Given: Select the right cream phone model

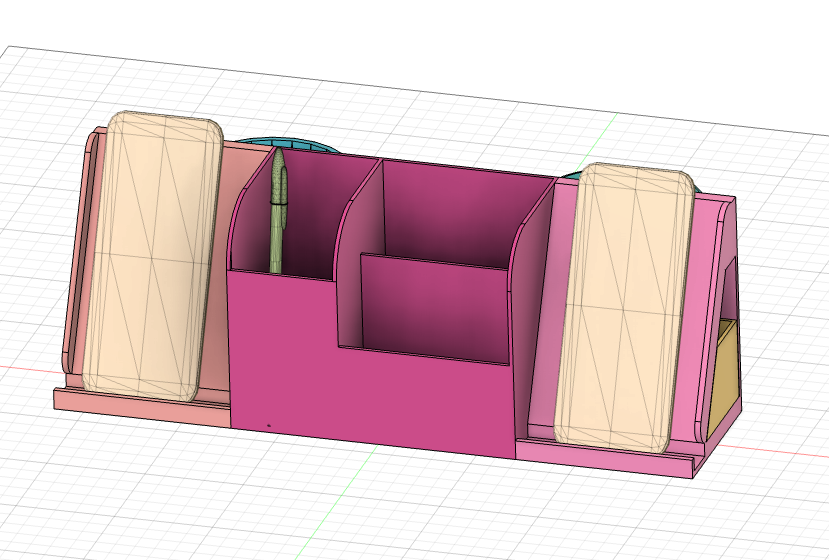Looking at the screenshot, I should coord(623,307).
